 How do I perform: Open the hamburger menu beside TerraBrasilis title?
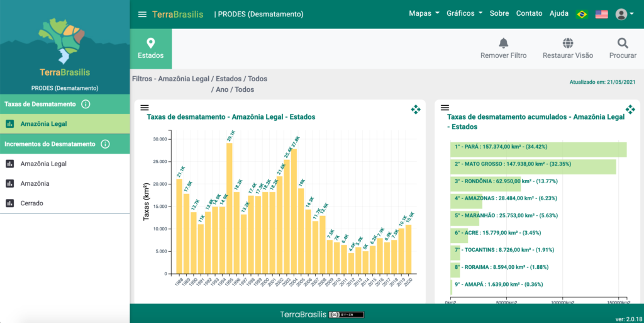pos(142,14)
